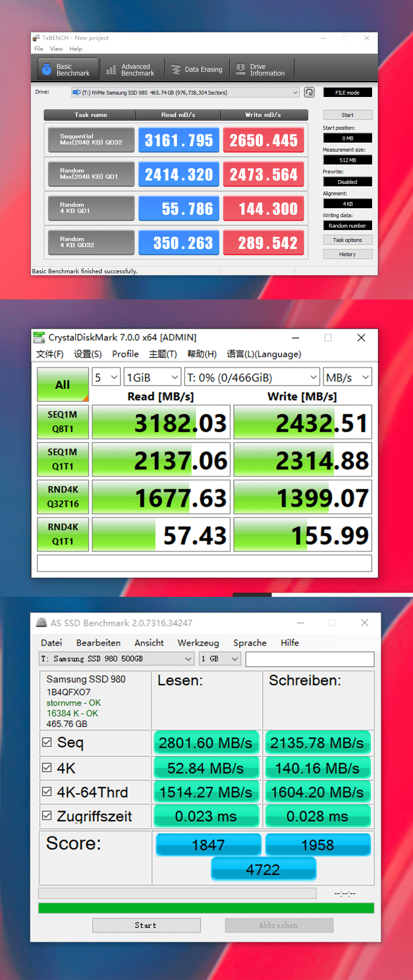This screenshot has height=980, width=413.
Task: Open the TxBENCH View menu
Action: pyautogui.click(x=56, y=49)
